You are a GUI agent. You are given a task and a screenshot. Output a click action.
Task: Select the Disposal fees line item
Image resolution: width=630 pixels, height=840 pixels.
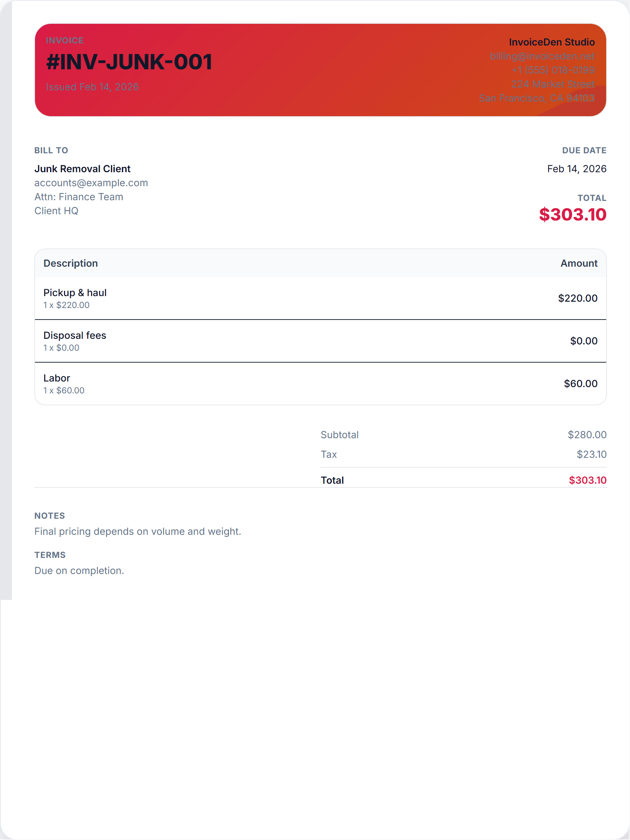(75, 335)
